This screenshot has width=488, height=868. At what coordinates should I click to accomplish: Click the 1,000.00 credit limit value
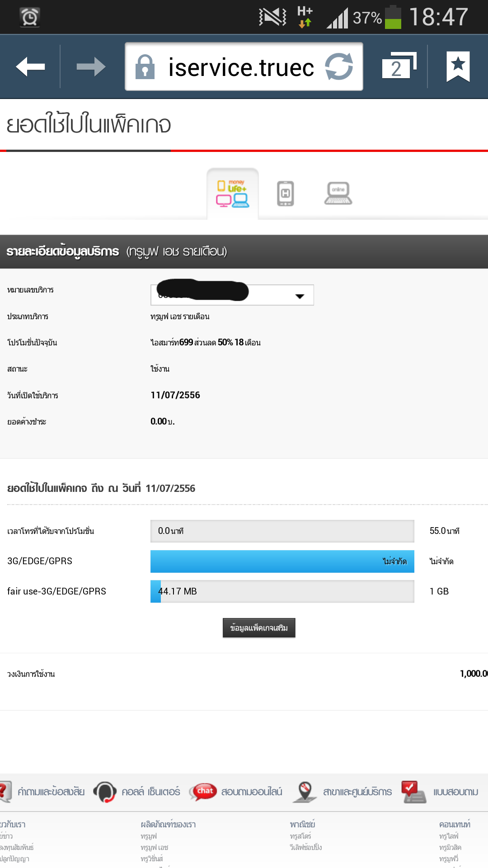tap(474, 674)
